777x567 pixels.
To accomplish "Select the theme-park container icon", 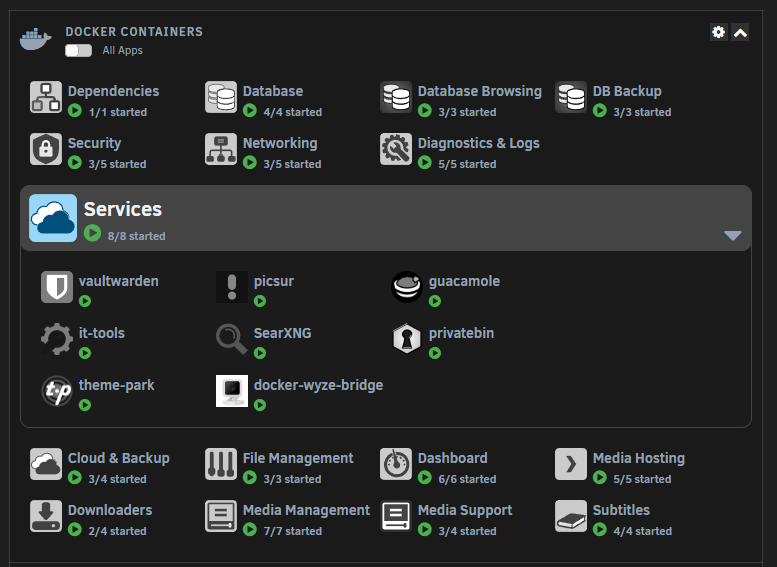I will pyautogui.click(x=57, y=391).
